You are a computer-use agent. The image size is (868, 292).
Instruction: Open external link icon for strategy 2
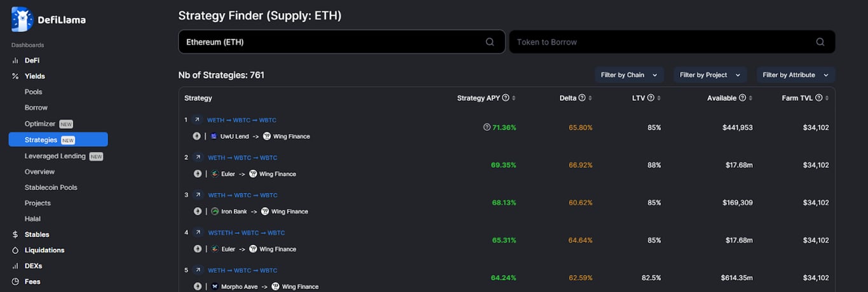[x=198, y=157]
